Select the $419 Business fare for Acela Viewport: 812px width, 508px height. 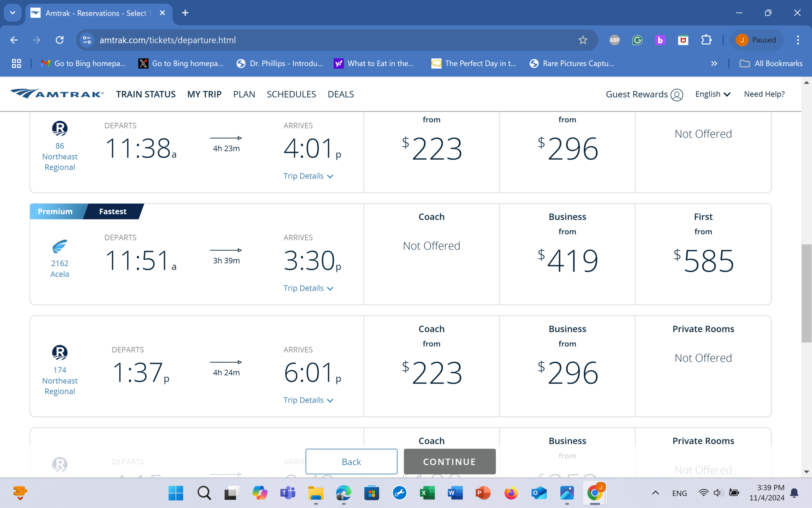(567, 260)
